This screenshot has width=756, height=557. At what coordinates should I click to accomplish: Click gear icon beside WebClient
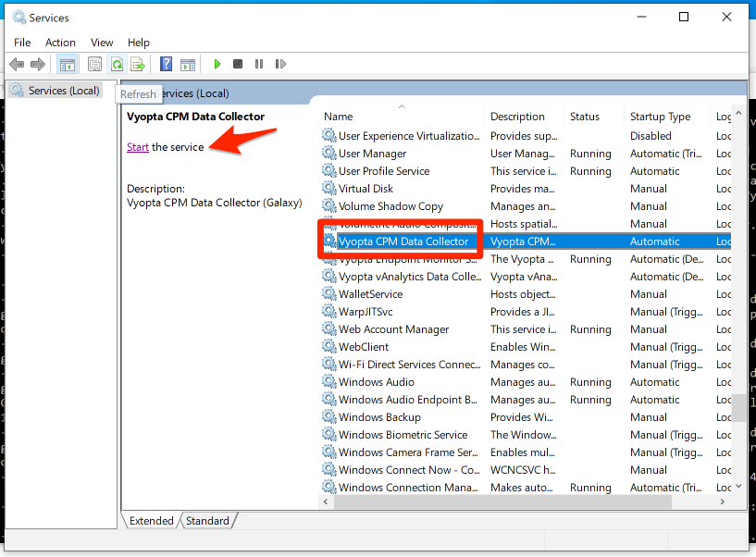[329, 346]
